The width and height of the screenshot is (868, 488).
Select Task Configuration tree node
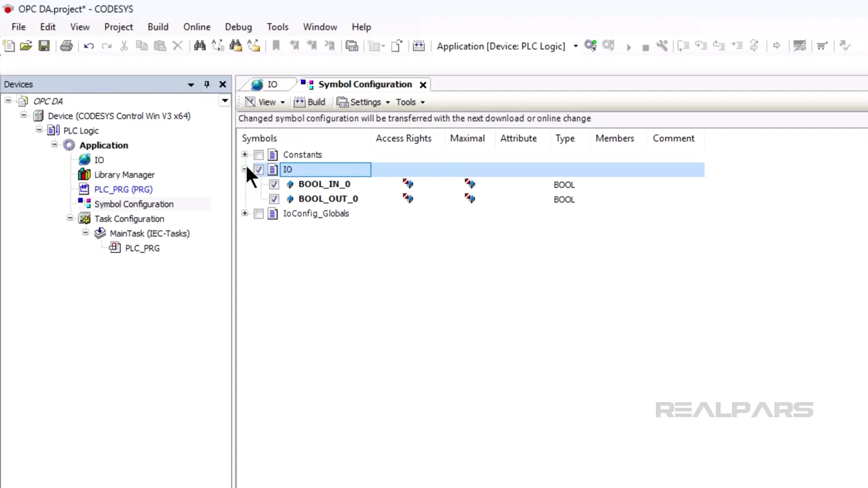(129, 219)
